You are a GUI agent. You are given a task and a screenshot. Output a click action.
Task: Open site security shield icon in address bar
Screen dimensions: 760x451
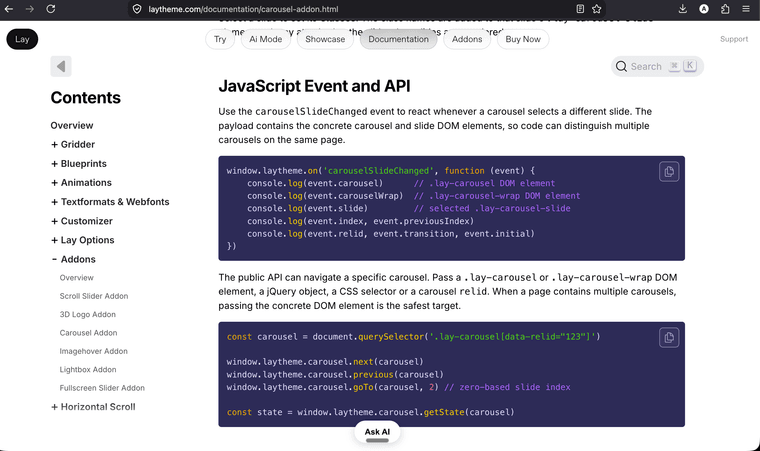click(x=137, y=9)
